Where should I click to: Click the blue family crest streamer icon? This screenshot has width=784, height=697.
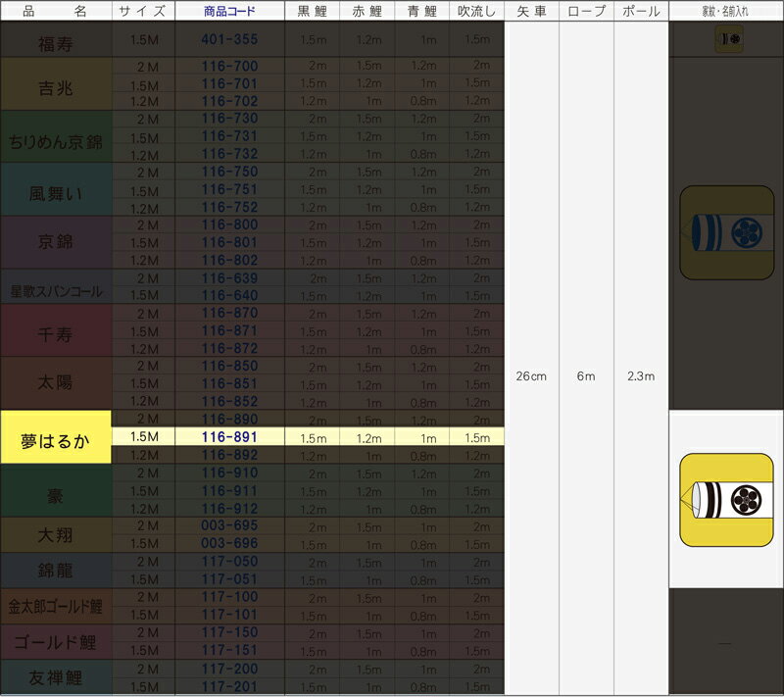[x=726, y=233]
